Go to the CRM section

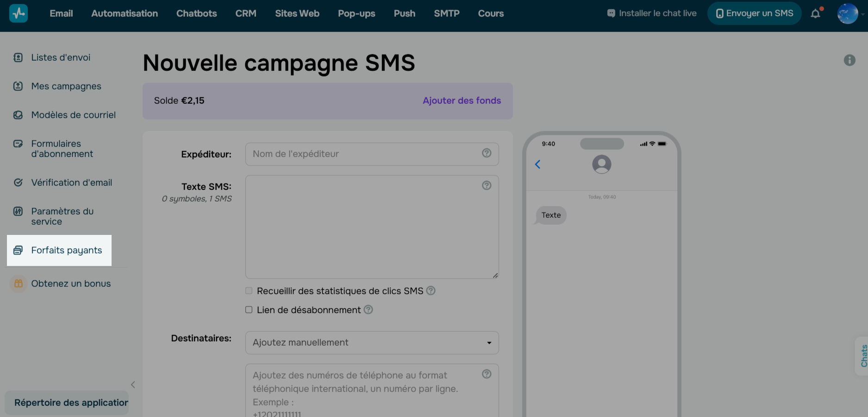(246, 13)
